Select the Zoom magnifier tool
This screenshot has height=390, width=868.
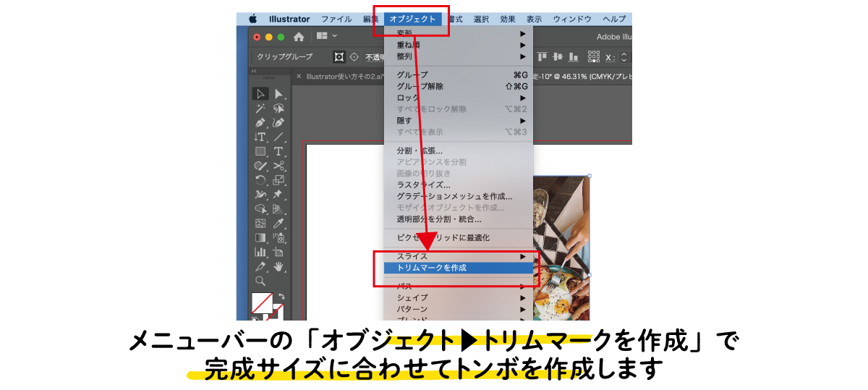(260, 281)
